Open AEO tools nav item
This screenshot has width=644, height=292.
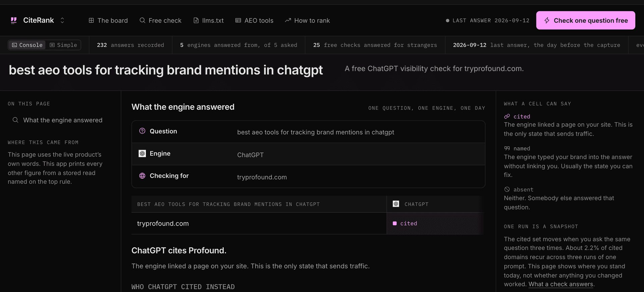[x=254, y=20]
